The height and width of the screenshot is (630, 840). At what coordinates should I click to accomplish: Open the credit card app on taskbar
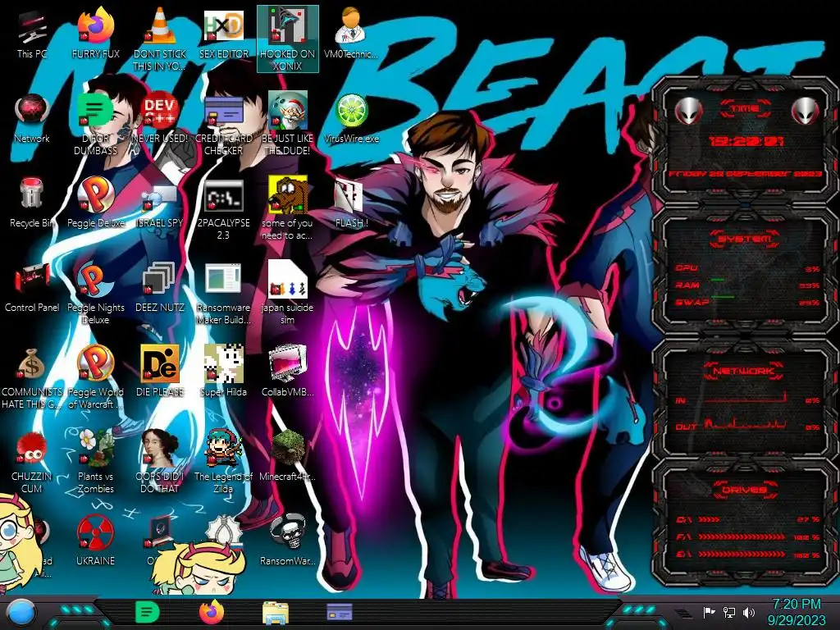340,612
